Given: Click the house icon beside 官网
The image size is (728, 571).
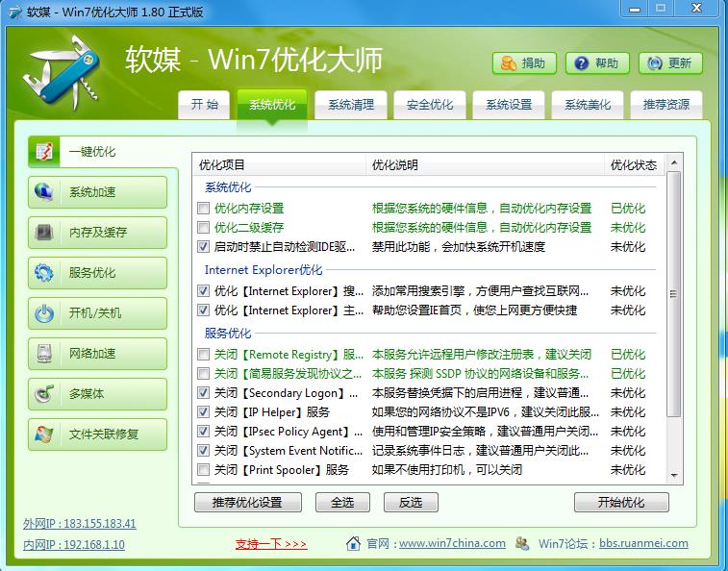Looking at the screenshot, I should point(353,543).
